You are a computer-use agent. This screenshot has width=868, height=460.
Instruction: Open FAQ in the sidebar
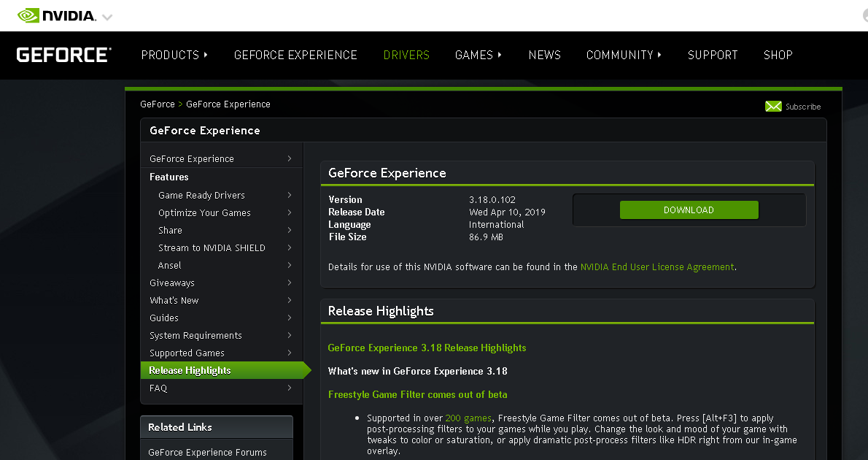click(x=222, y=388)
